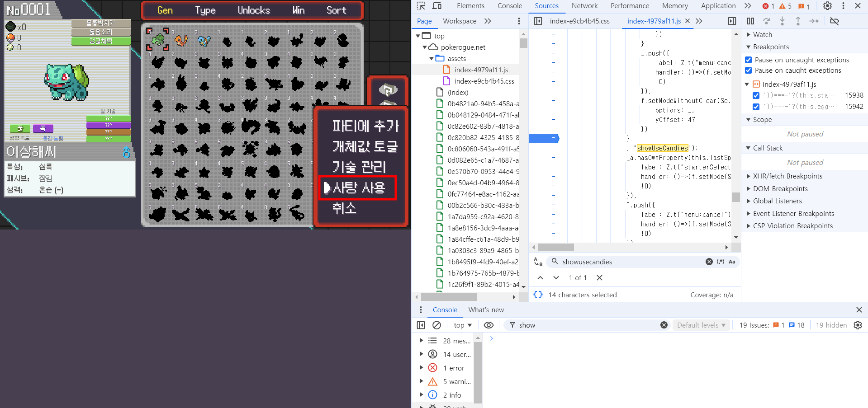This screenshot has width=868, height=408.
Task: Open console settings gear icon
Action: coord(858,325)
